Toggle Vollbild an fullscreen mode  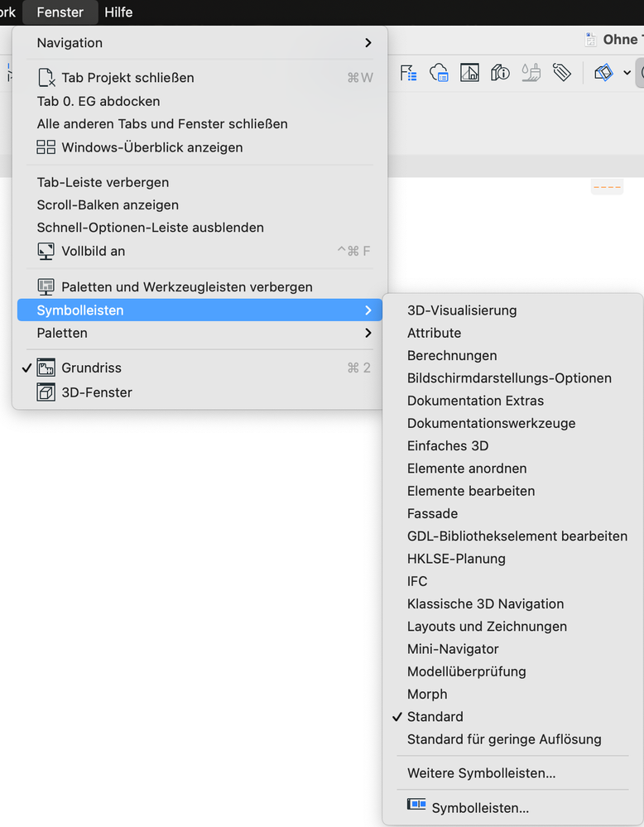[x=93, y=251]
